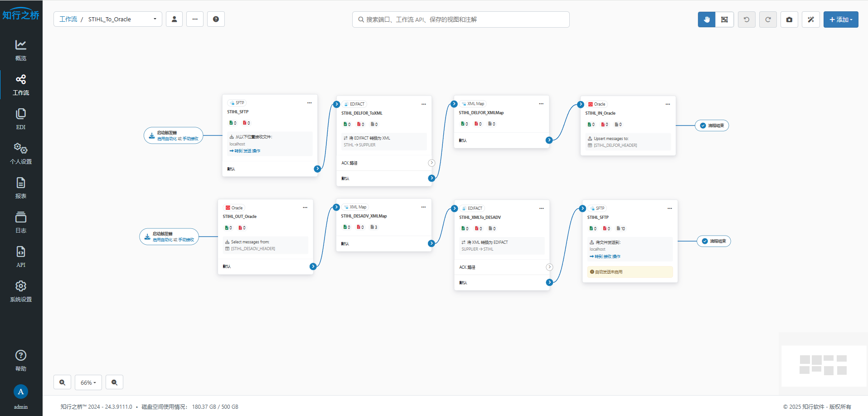868x416 pixels.
Task: Click the redo button
Action: pos(768,19)
